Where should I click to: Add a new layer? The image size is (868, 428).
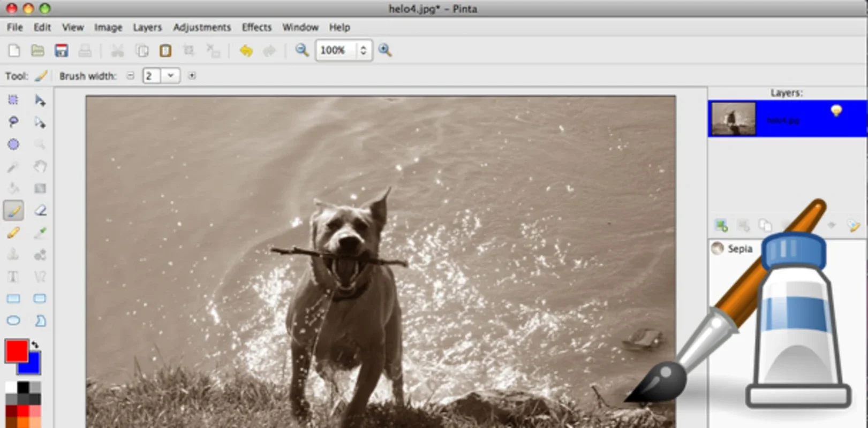point(722,225)
